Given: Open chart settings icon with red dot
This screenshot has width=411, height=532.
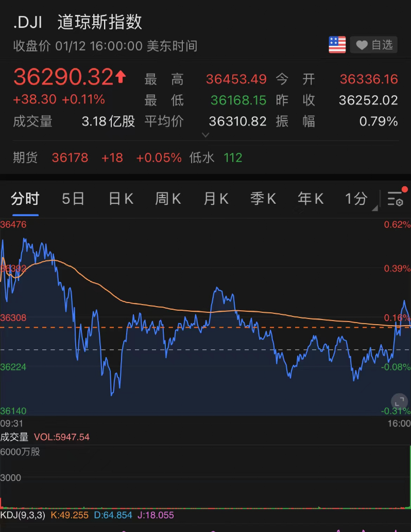Looking at the screenshot, I should (397, 198).
